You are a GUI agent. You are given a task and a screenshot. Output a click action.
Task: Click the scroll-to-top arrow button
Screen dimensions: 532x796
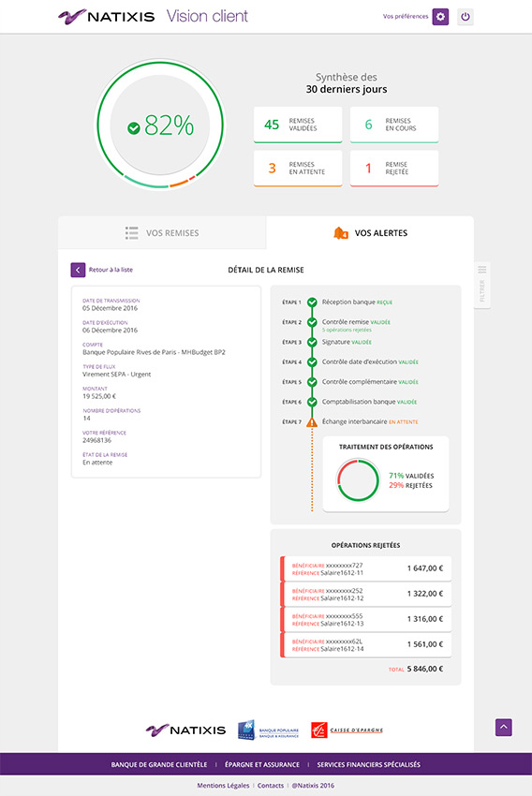pyautogui.click(x=504, y=727)
